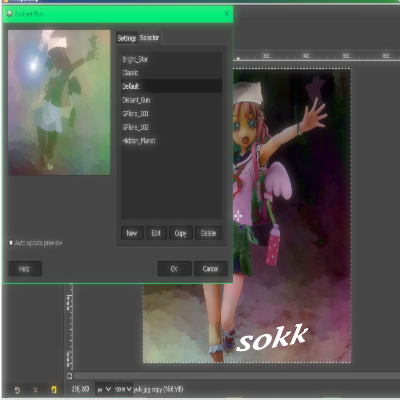Toggle quick mask button beside horizontal scrollbar
Viewport: 400px width, 400px height.
[x=69, y=376]
